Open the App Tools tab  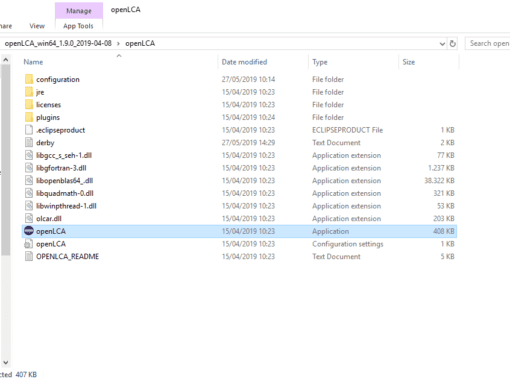78,26
